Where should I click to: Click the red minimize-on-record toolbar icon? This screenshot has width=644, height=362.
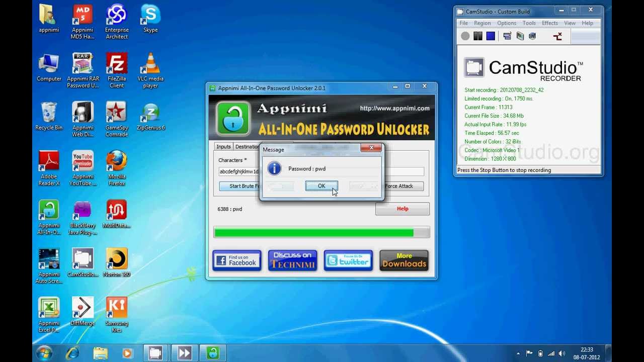[557, 36]
